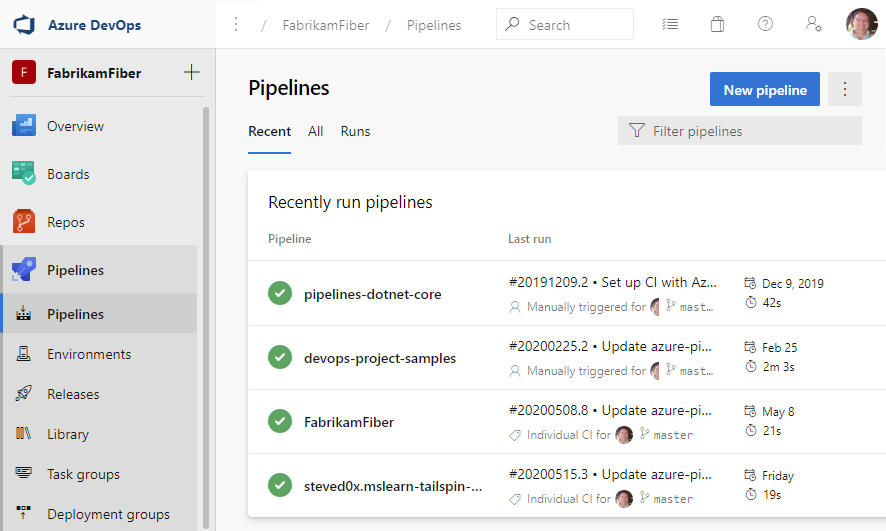Viewport: 886px width, 531px height.
Task: Open the user profile avatar
Action: [x=861, y=24]
